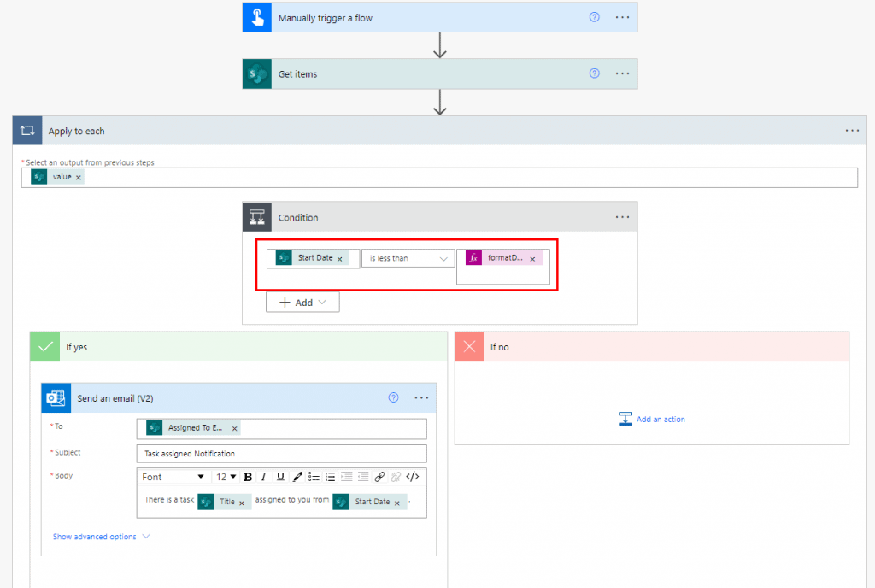Image resolution: width=875 pixels, height=588 pixels.
Task: Click Add an action under If no
Action: [x=652, y=419]
